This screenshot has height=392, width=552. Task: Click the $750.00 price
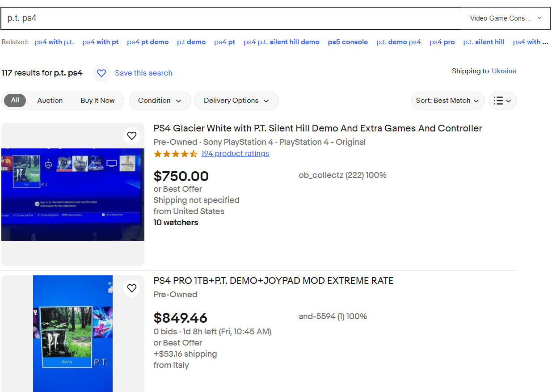click(x=181, y=176)
